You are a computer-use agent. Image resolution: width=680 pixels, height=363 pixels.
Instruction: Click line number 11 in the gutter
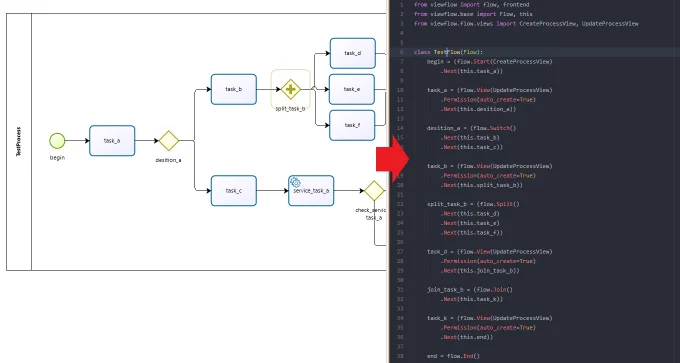pos(400,100)
